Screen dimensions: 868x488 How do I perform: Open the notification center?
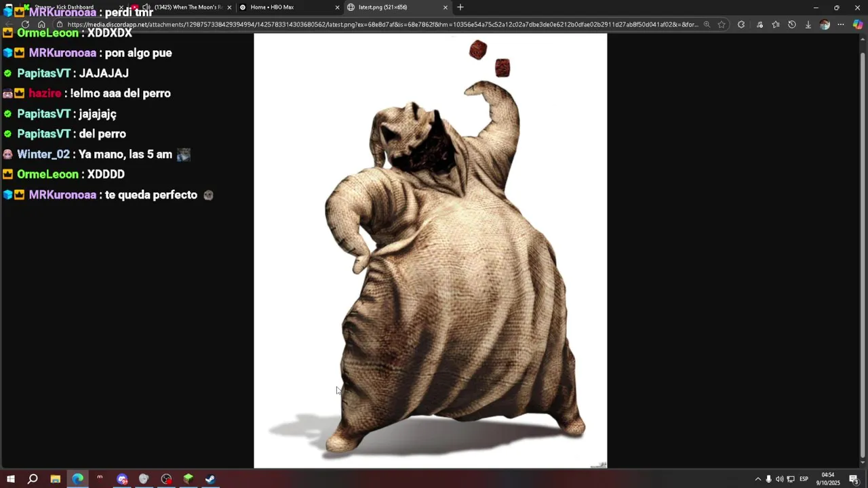click(854, 479)
